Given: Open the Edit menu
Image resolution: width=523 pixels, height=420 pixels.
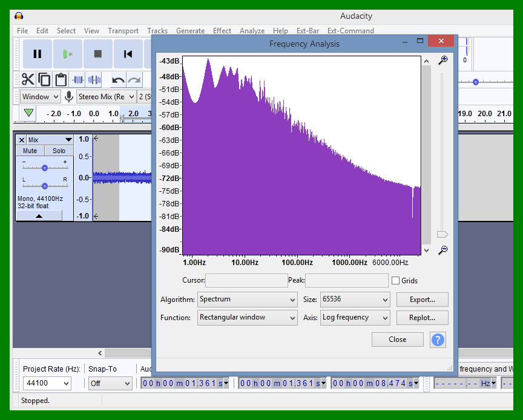Looking at the screenshot, I should click(x=42, y=31).
